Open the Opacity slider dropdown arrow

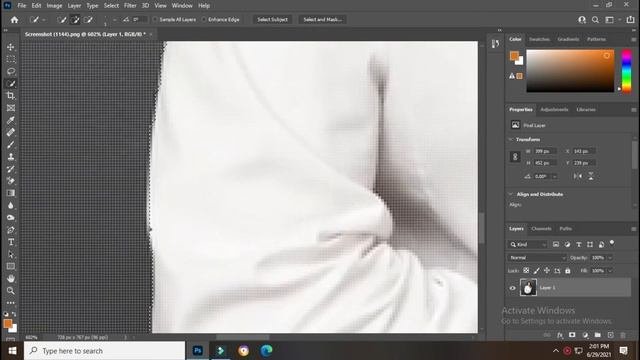(610, 258)
